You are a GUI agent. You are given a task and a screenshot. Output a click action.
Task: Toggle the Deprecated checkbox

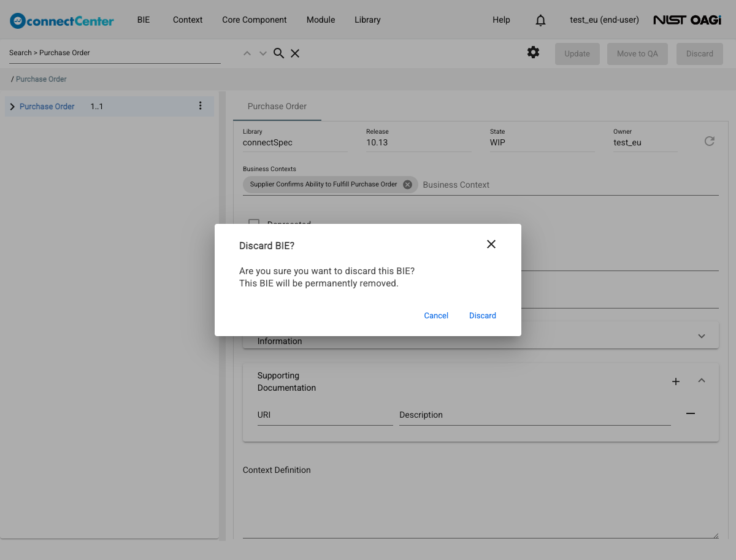pyautogui.click(x=253, y=223)
